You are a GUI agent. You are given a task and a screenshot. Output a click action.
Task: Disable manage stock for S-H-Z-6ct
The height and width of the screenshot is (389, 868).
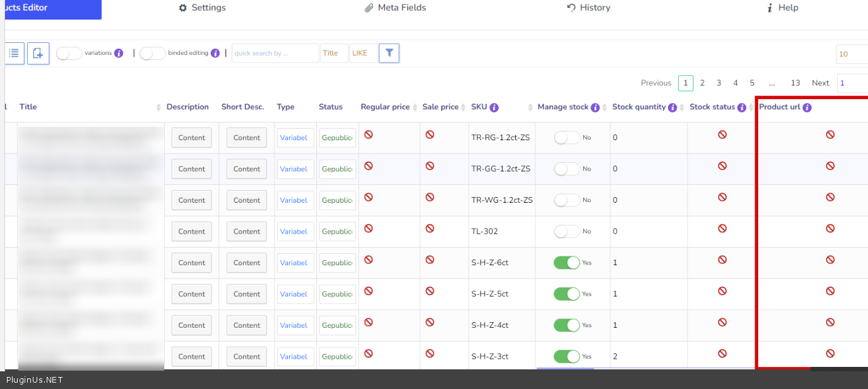pos(566,263)
